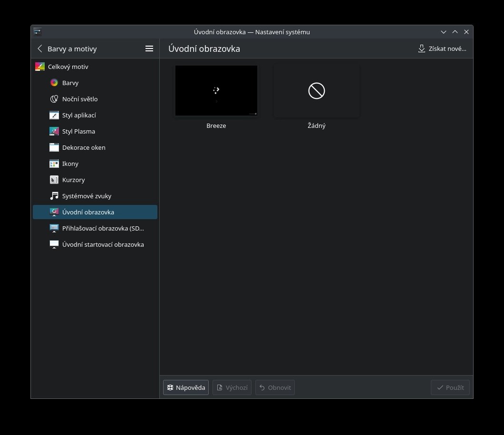Click the Použít apply button

[x=450, y=387]
